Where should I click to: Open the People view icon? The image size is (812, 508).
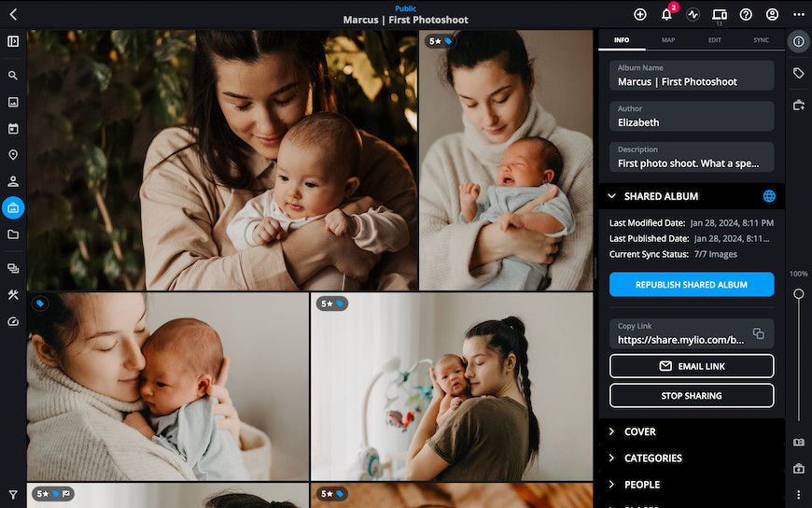[x=13, y=181]
